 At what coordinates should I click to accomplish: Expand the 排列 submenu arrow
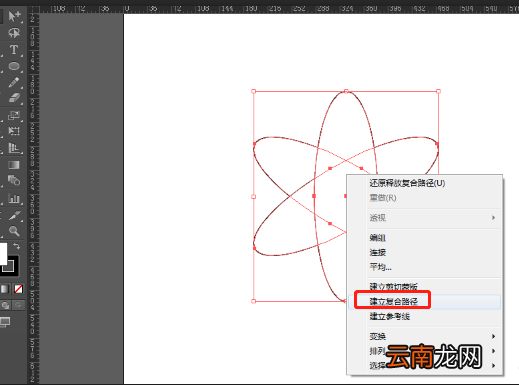click(493, 351)
